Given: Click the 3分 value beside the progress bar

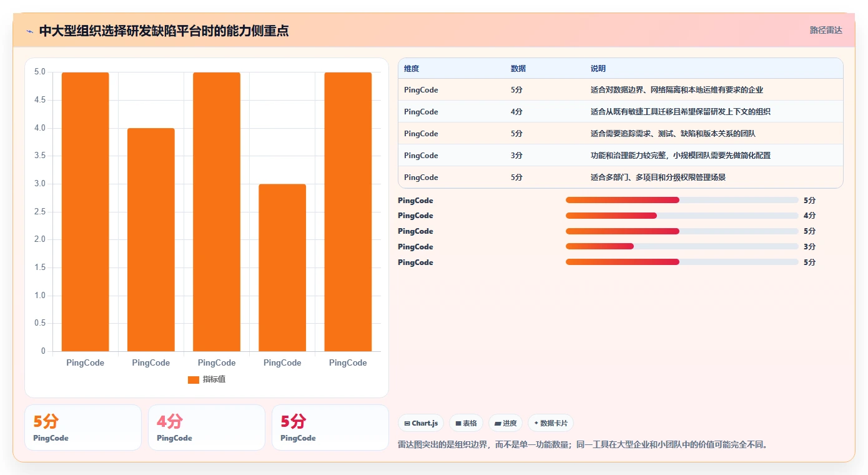Looking at the screenshot, I should pos(809,247).
